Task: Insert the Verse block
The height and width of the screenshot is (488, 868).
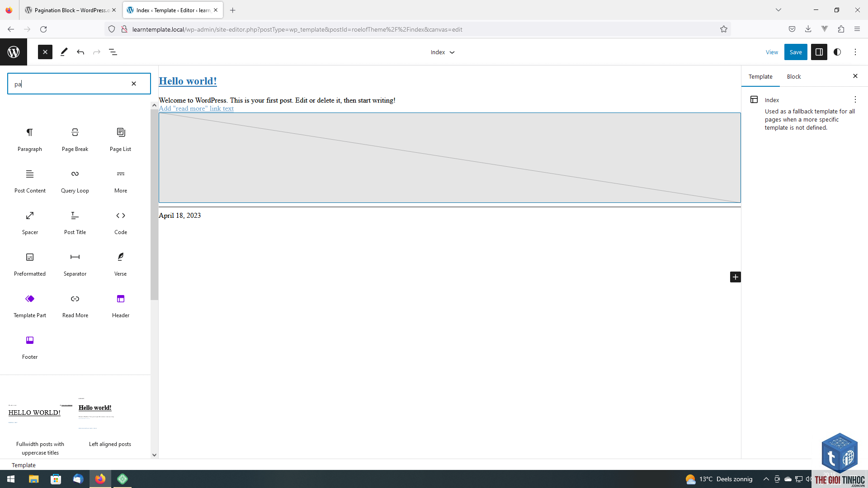Action: tap(121, 264)
